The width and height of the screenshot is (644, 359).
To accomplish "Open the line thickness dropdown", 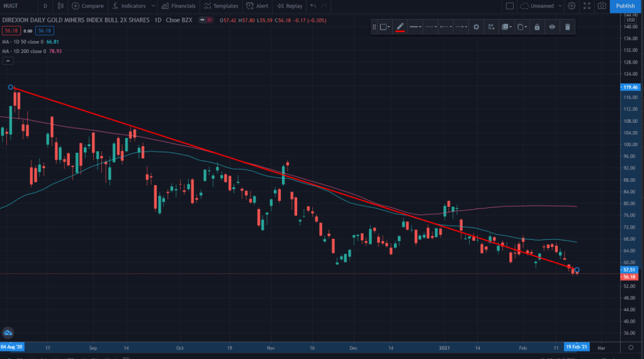I will (x=415, y=27).
